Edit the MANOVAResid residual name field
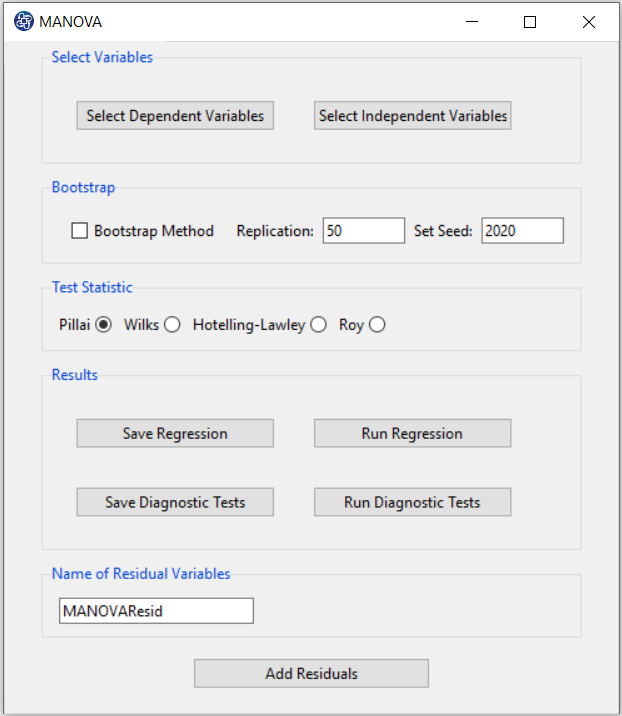The width and height of the screenshot is (622, 716). [x=156, y=611]
